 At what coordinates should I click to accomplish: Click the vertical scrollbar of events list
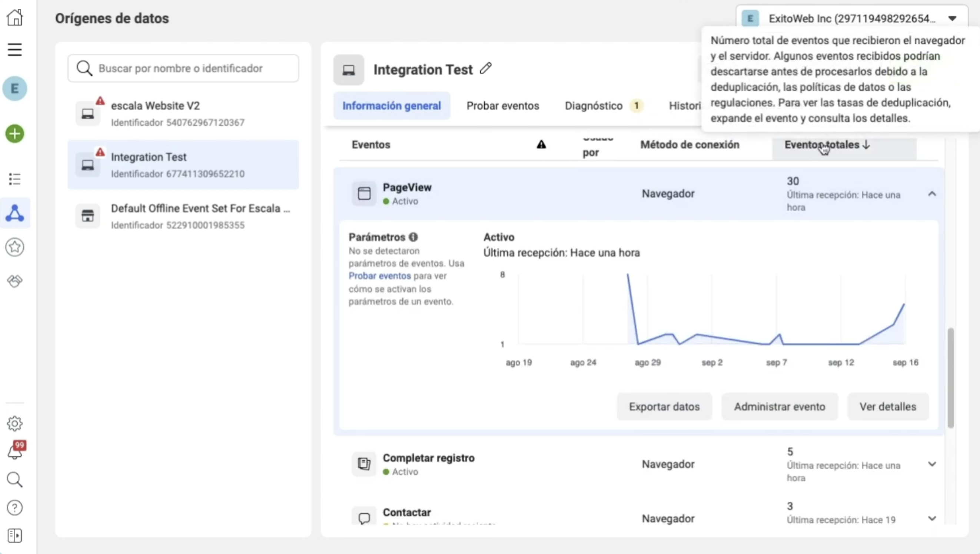951,378
